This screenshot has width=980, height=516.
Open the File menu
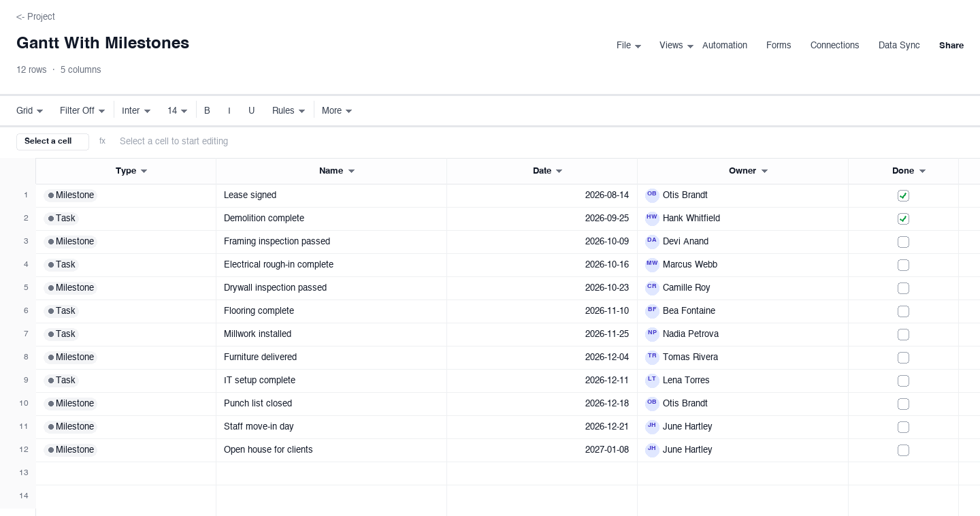point(629,46)
